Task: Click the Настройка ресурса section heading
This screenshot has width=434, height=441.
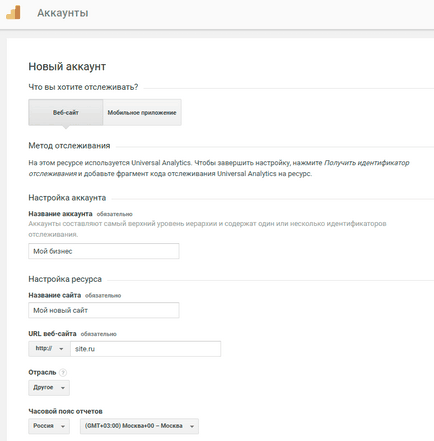Action: click(x=65, y=279)
